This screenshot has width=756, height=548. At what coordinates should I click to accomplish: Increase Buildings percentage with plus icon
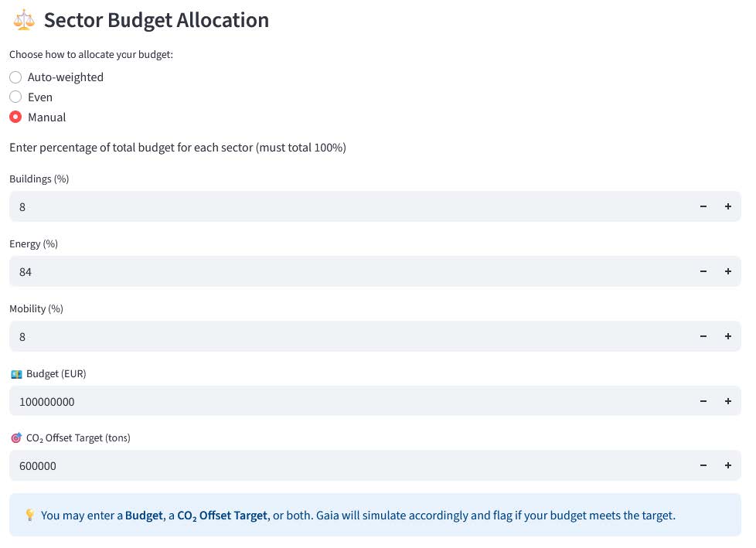point(727,207)
